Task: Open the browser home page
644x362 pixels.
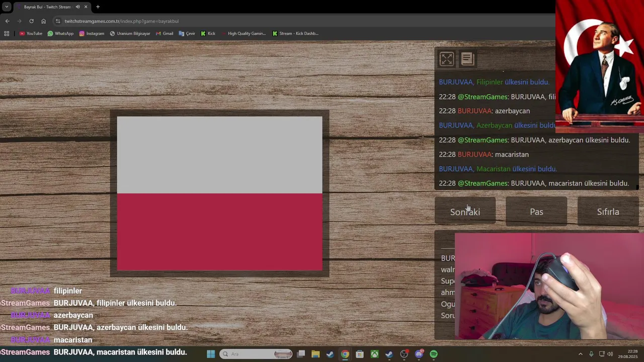Action: coord(43,21)
